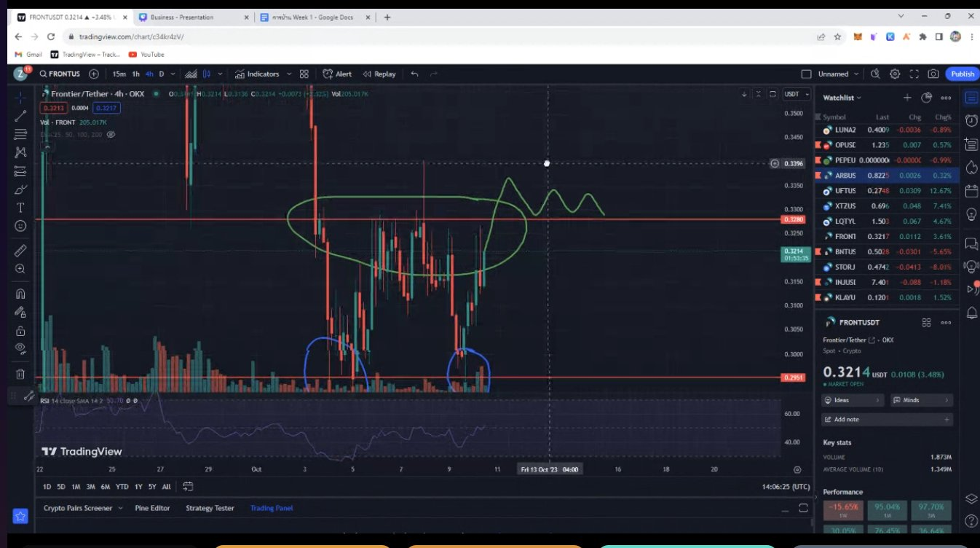Screen dimensions: 980x548
Task: Open the patterns drawing tool
Action: tap(20, 152)
